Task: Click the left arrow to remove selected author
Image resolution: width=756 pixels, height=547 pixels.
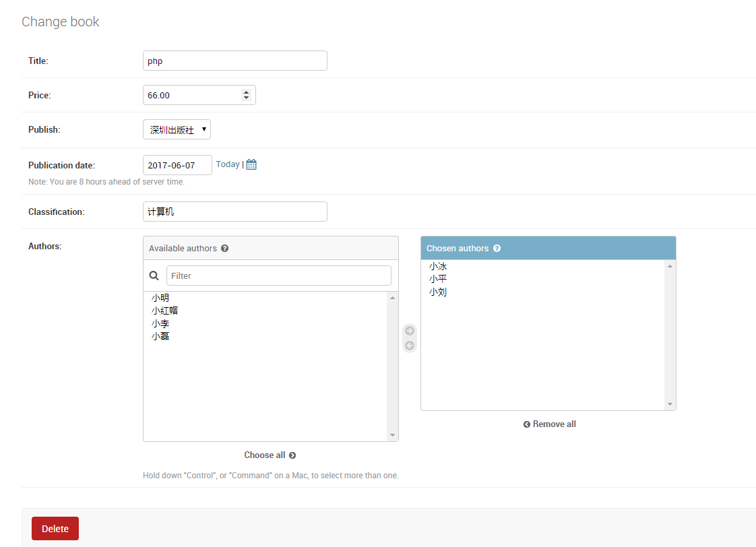Action: coord(410,346)
